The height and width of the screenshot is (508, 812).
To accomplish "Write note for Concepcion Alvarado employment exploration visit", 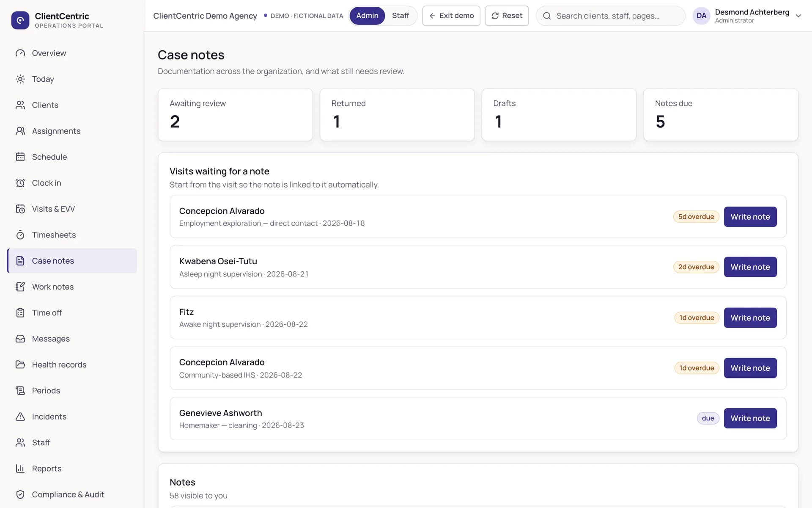I will [750, 217].
